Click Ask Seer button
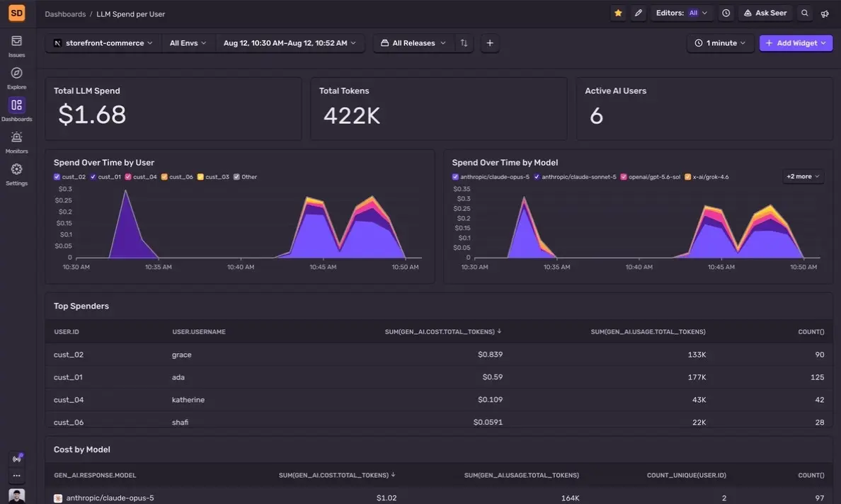The image size is (841, 504). [765, 13]
